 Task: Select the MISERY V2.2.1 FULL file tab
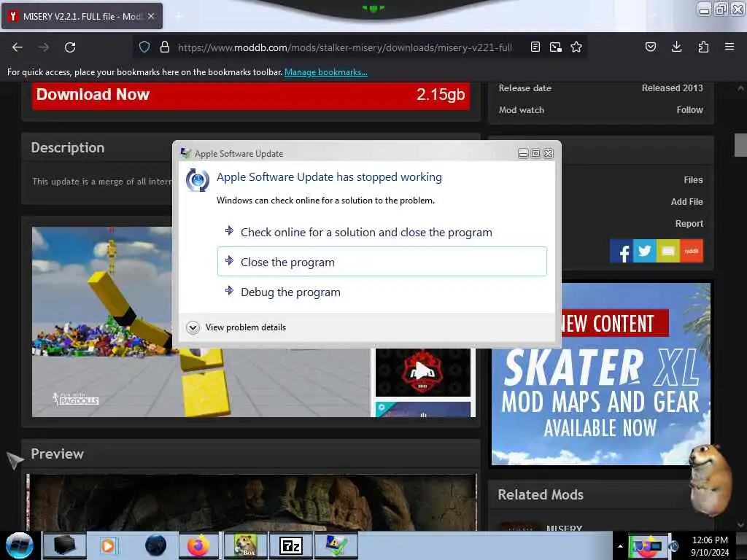click(x=82, y=16)
